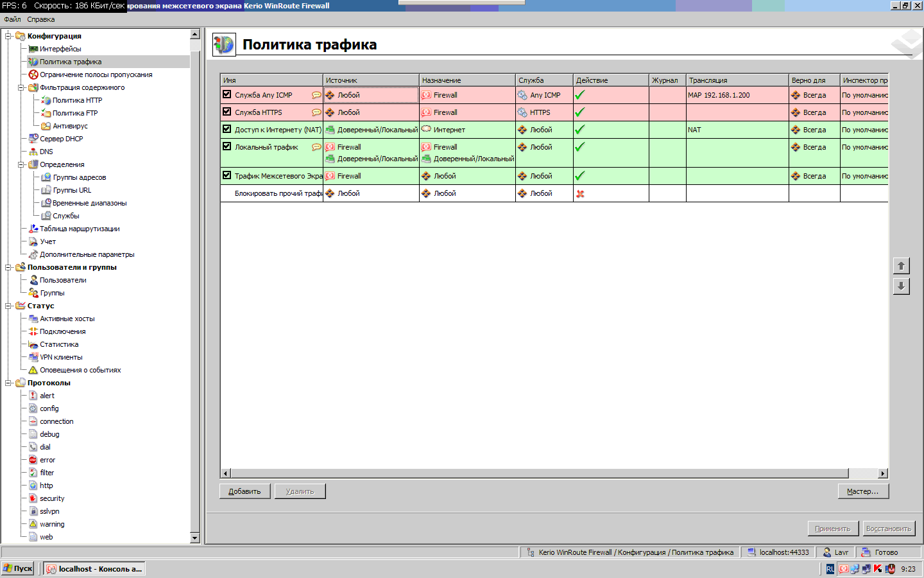The width and height of the screenshot is (924, 578).
Task: Open the Оповещения о событиях warning icon
Action: click(x=33, y=370)
